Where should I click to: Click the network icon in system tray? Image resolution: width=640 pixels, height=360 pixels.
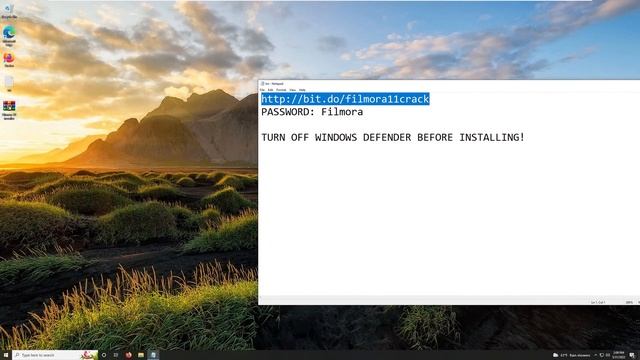coord(602,355)
